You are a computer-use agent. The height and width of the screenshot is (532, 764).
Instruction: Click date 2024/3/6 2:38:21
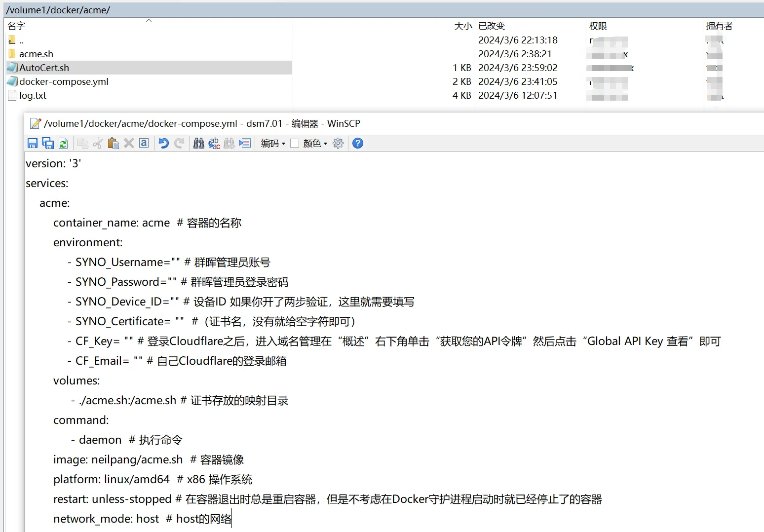[x=515, y=54]
